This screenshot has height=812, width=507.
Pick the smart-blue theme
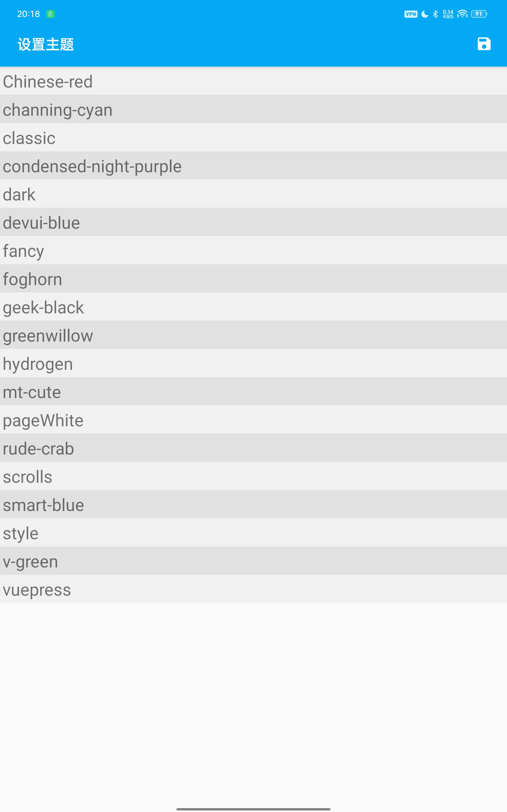253,504
